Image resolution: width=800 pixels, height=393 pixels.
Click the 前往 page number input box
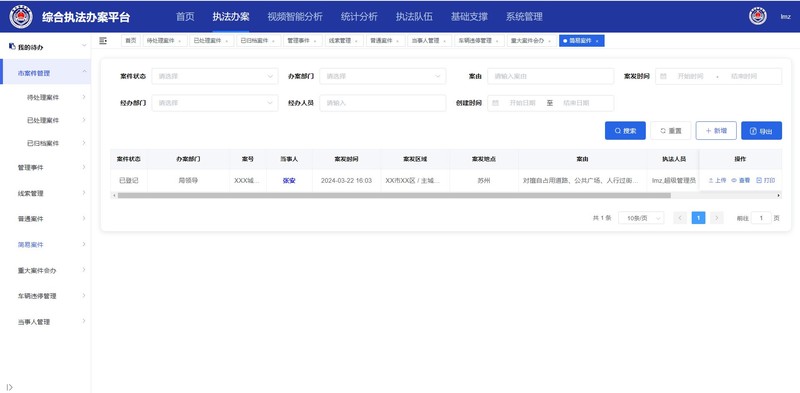click(x=761, y=218)
